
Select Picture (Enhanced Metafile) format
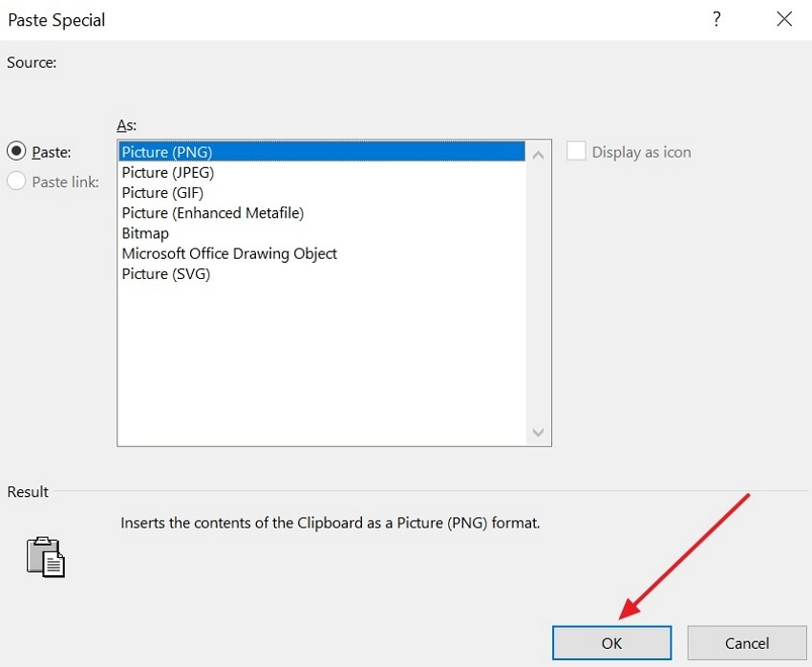tap(212, 212)
